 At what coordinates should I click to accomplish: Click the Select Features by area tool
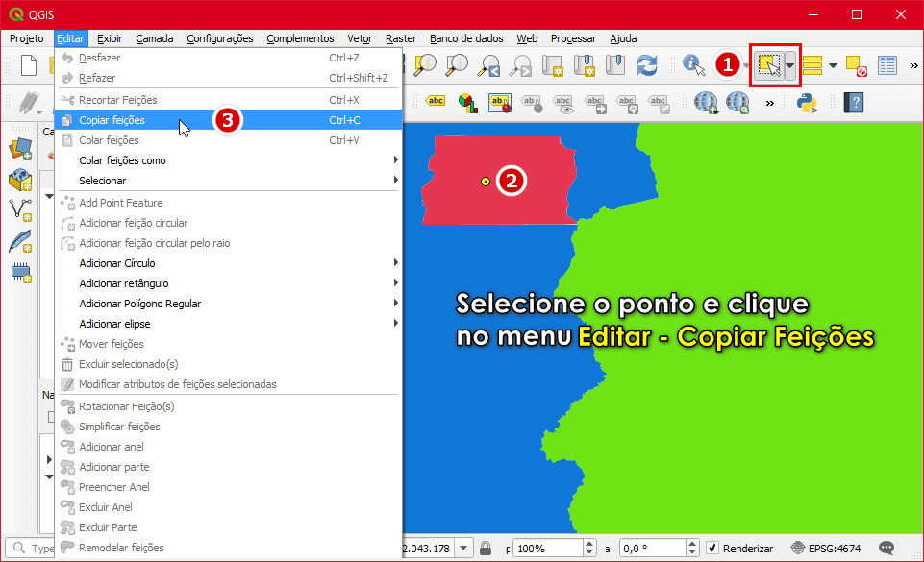767,64
